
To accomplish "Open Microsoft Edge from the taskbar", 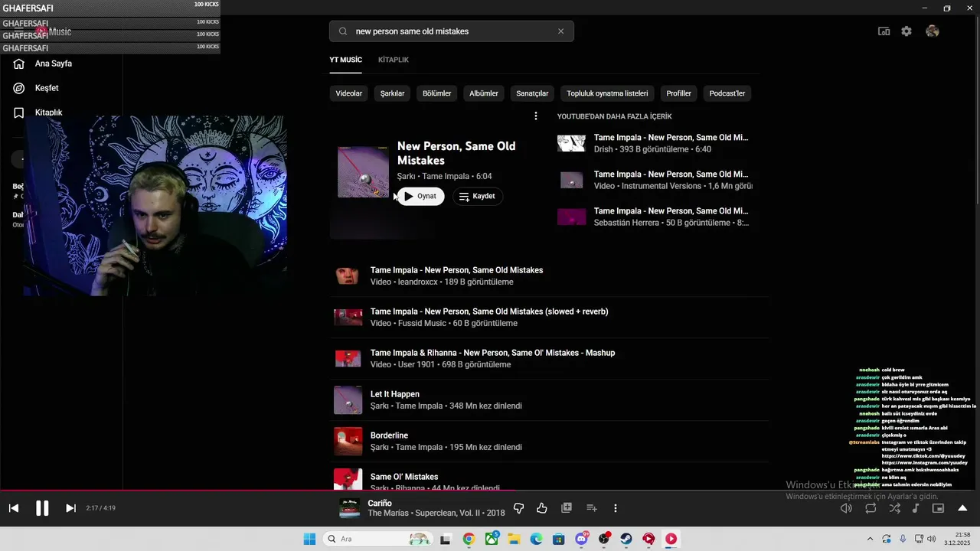I will pyautogui.click(x=537, y=539).
